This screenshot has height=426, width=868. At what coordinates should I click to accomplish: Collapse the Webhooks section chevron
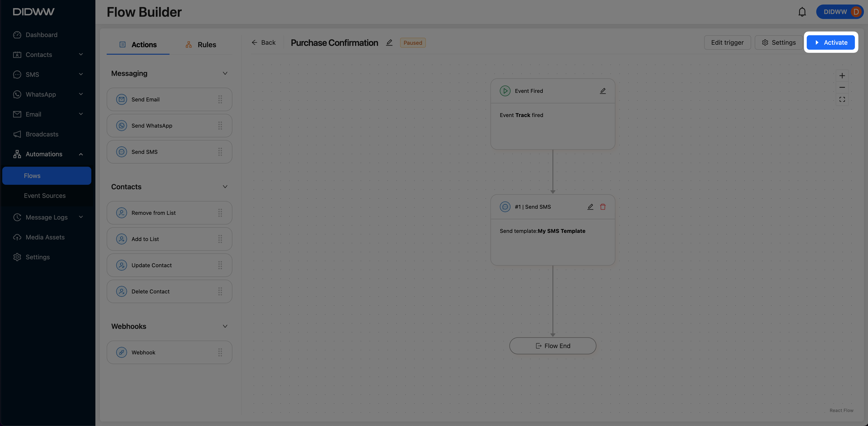point(225,326)
